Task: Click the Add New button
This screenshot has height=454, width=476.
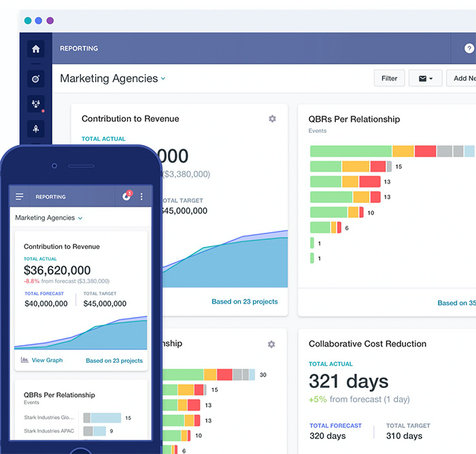Action: [x=464, y=78]
